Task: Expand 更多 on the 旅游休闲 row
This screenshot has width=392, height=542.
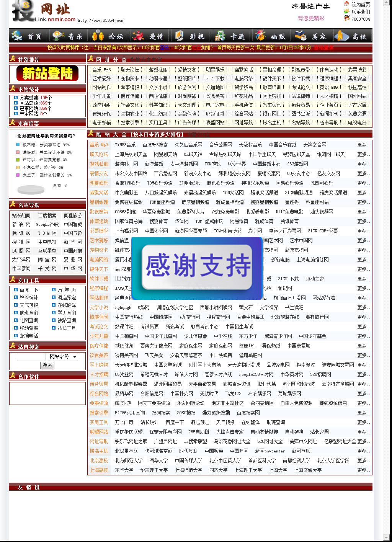Action: pos(364,317)
